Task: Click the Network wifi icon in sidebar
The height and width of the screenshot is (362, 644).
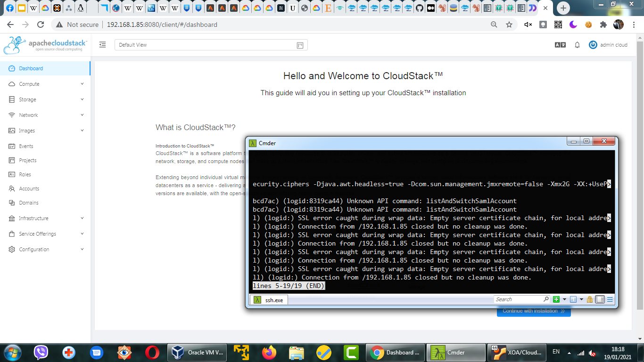Action: [12, 115]
